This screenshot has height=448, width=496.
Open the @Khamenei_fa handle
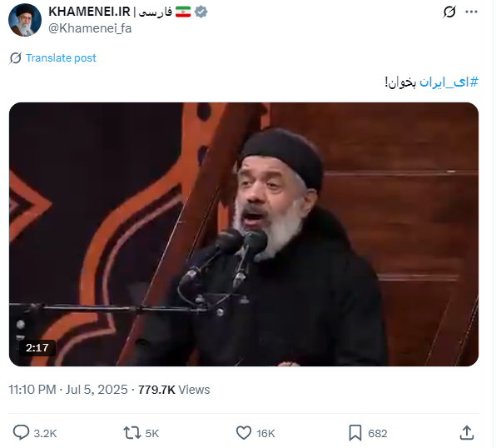[90, 28]
